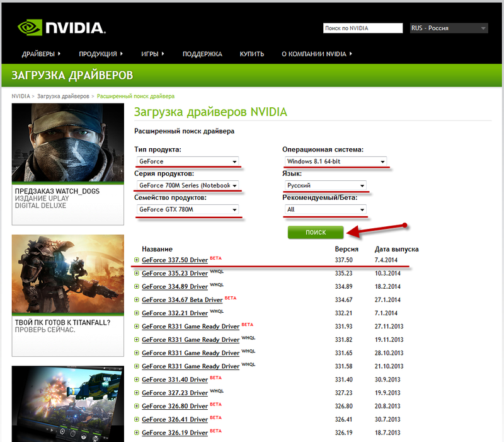Viewport: 504px width, 442px height.
Task: Click the Версия column header
Action: 346,249
